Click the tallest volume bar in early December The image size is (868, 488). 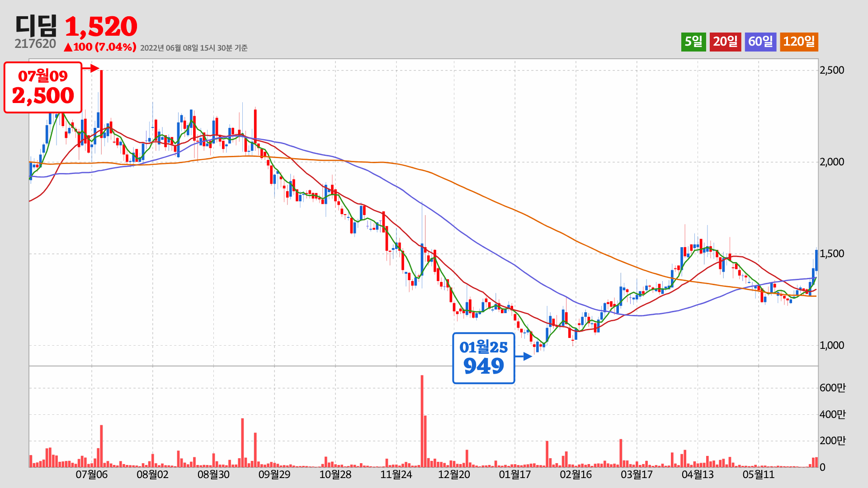click(x=422, y=421)
